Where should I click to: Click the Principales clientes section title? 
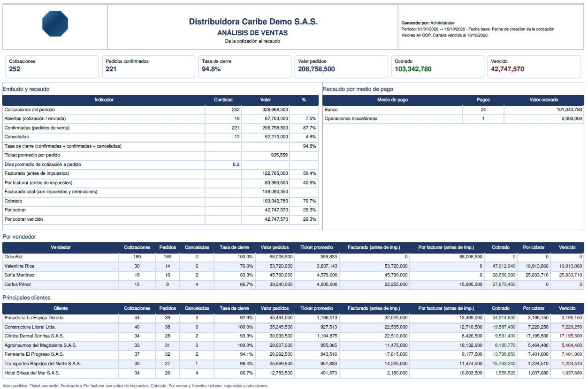coord(26,298)
